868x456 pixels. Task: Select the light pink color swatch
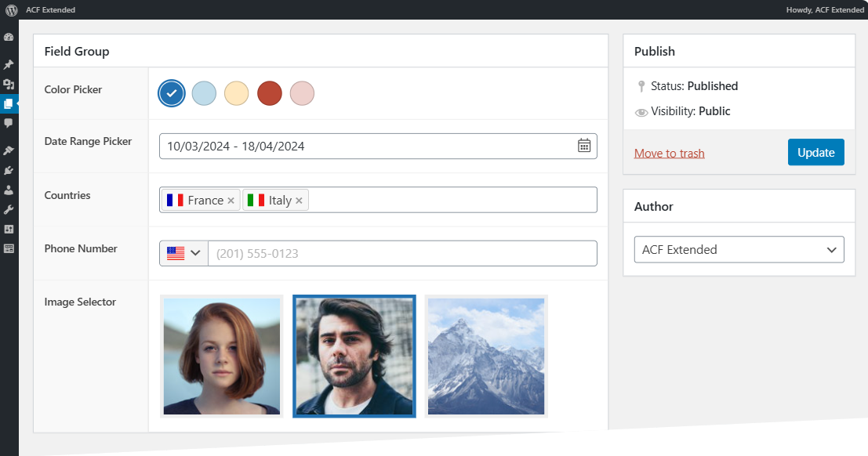pyautogui.click(x=302, y=93)
